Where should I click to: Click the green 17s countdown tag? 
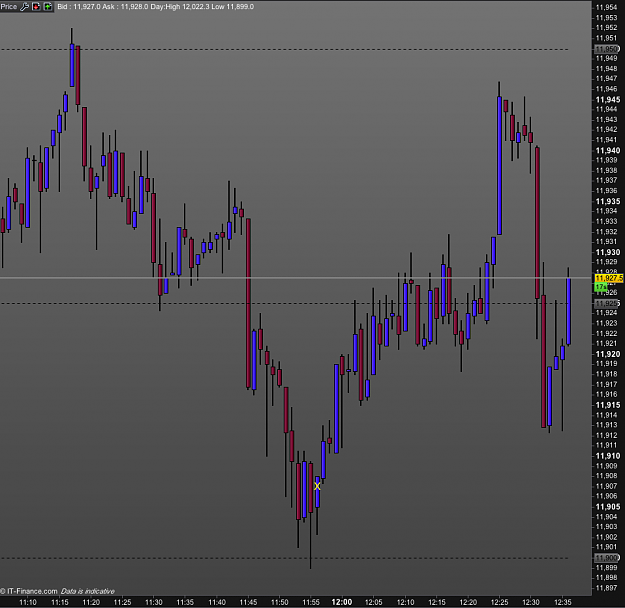[x=601, y=287]
